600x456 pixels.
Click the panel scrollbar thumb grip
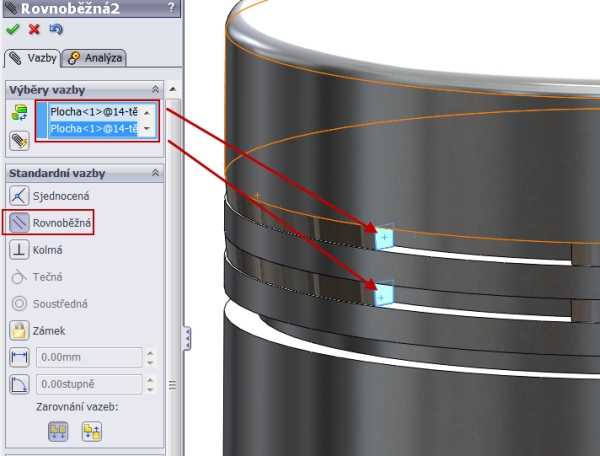pos(173,385)
